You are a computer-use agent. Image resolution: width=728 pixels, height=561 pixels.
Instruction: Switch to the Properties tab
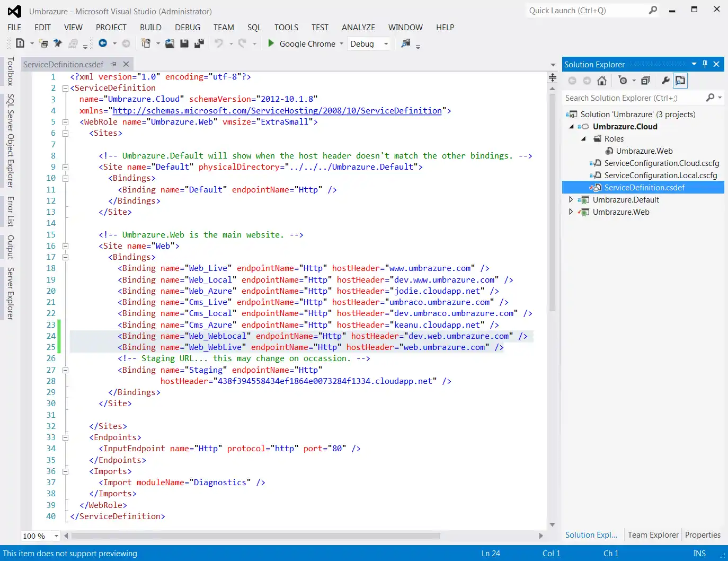click(x=703, y=535)
